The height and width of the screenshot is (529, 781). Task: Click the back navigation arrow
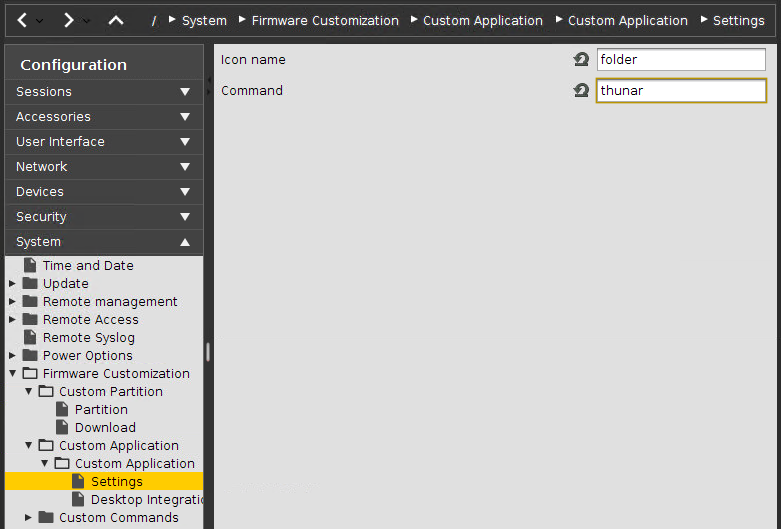pyautogui.click(x=22, y=20)
